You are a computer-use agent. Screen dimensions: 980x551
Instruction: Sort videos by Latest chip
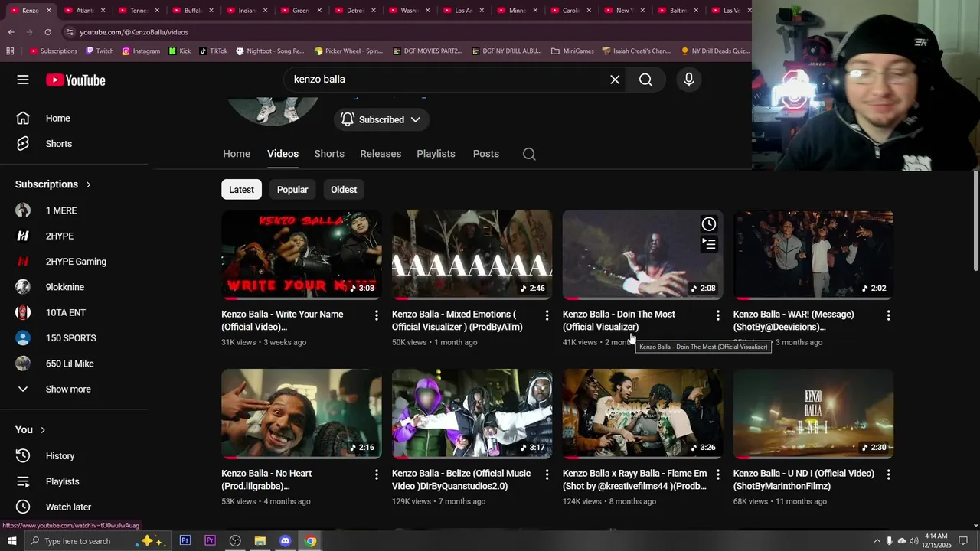pyautogui.click(x=241, y=190)
